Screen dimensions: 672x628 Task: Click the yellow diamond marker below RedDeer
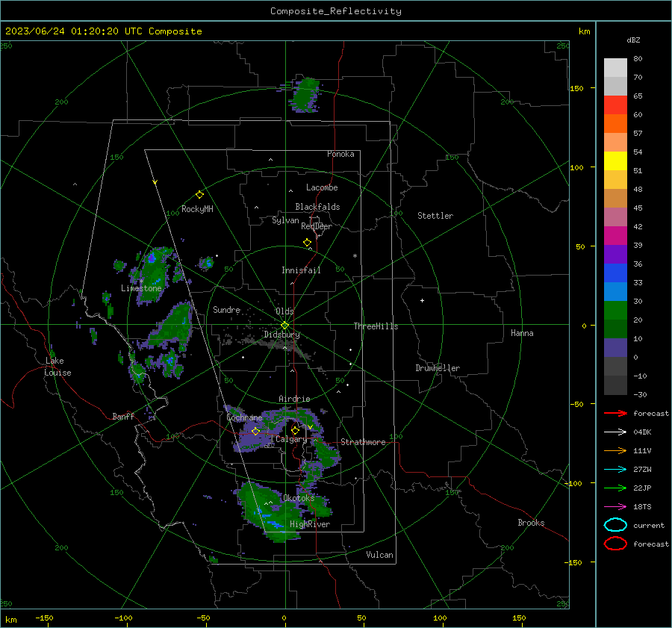(x=307, y=243)
